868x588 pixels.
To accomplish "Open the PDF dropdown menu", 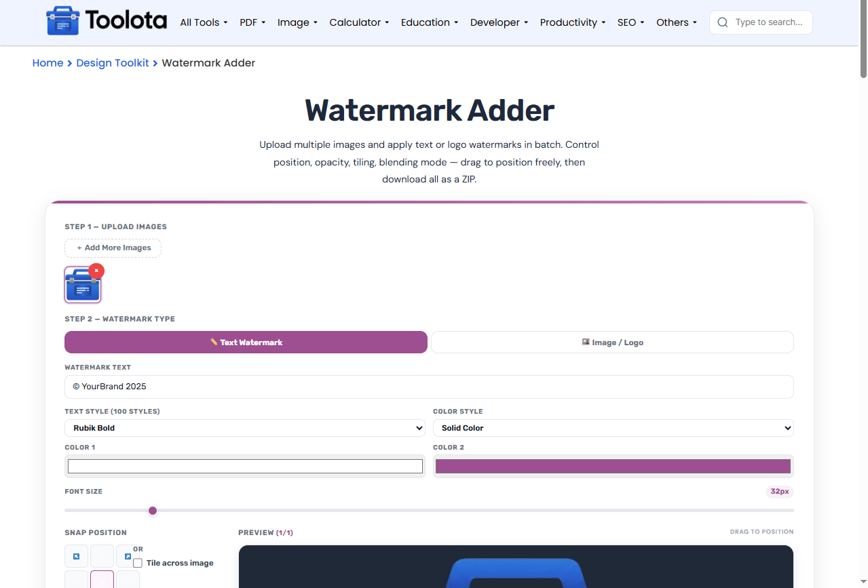I will 252,22.
